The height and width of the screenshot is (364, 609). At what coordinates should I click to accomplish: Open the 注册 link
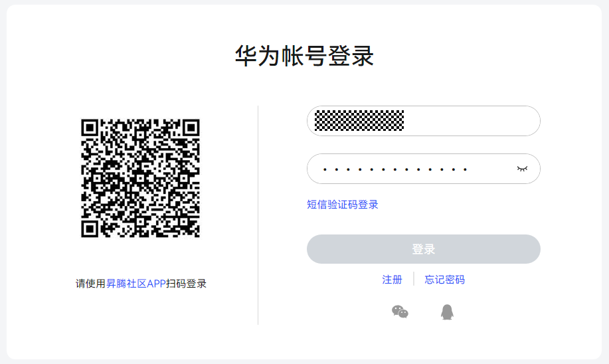392,280
